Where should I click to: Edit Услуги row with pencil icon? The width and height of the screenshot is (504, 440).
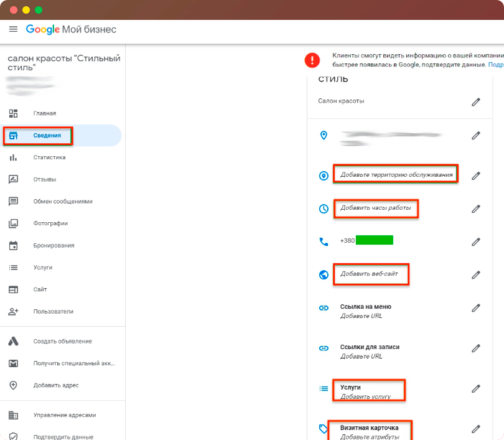(476, 388)
